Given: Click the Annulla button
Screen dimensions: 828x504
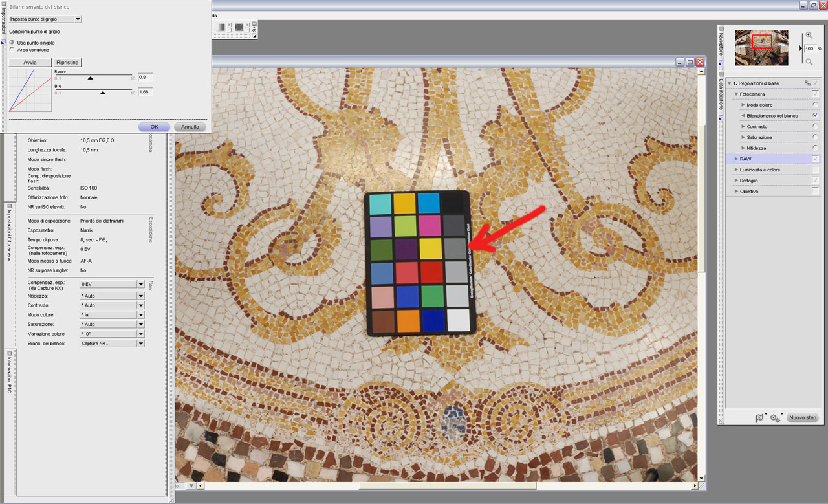Looking at the screenshot, I should [190, 127].
